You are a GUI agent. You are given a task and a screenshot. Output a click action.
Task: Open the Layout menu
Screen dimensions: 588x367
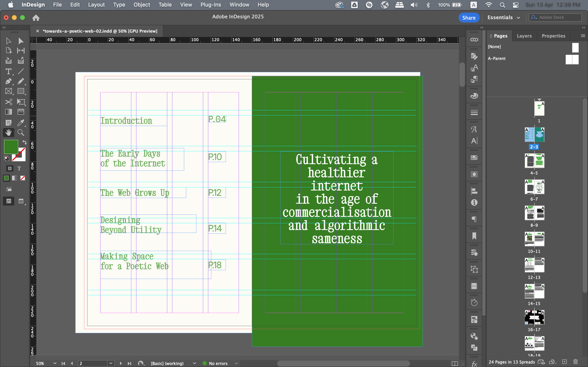tap(96, 5)
